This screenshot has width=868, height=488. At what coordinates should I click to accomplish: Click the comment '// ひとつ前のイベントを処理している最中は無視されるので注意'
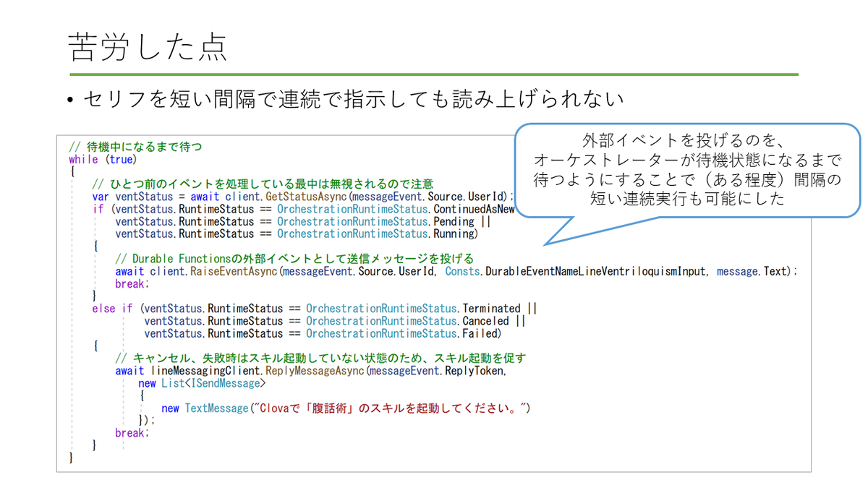click(x=263, y=184)
